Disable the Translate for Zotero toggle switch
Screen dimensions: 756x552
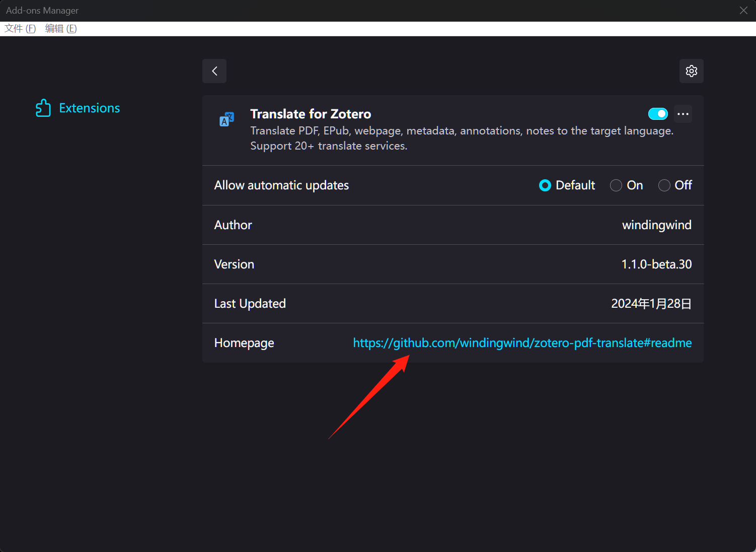658,114
